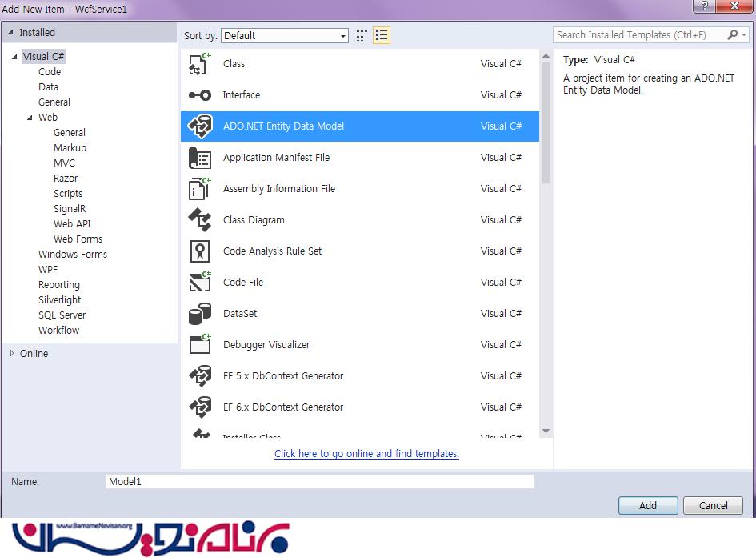
Task: Click the Application Manifest File icon
Action: (199, 158)
